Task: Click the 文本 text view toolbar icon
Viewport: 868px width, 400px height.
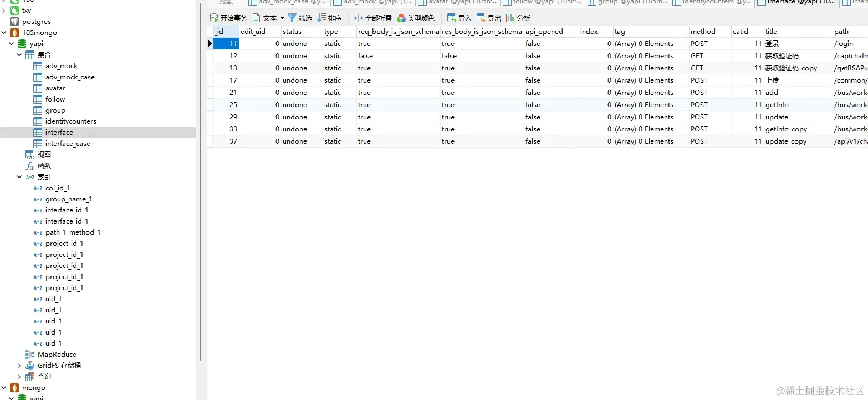Action: [257, 18]
